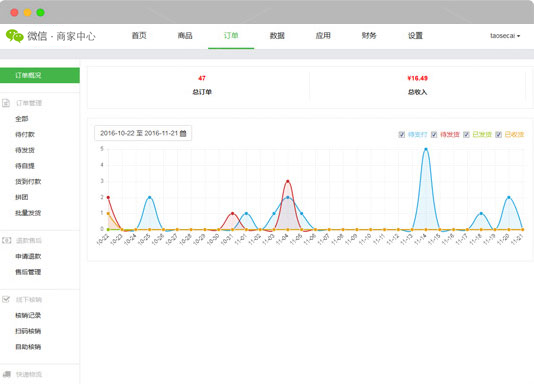Open the 批量发货 sidebar link

28,213
